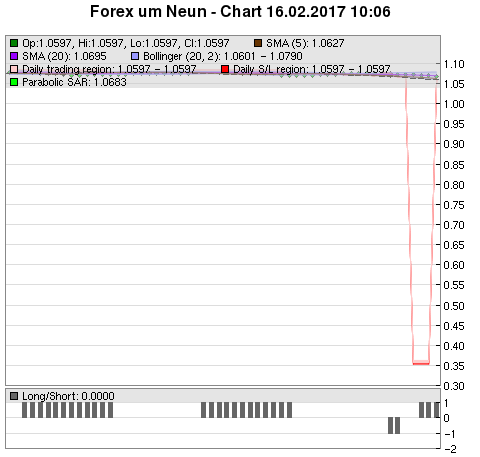Click the 1.10 price axis label

[x=454, y=64]
